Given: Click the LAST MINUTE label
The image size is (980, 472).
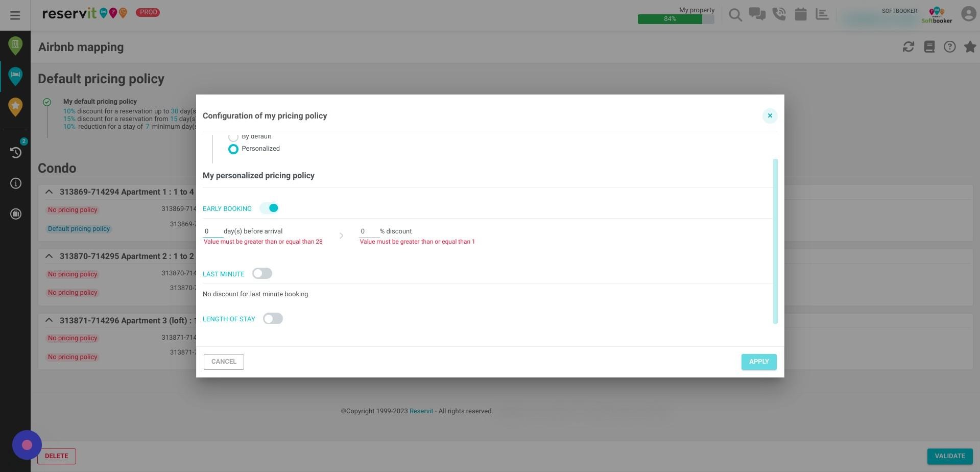Looking at the screenshot, I should click(x=224, y=274).
